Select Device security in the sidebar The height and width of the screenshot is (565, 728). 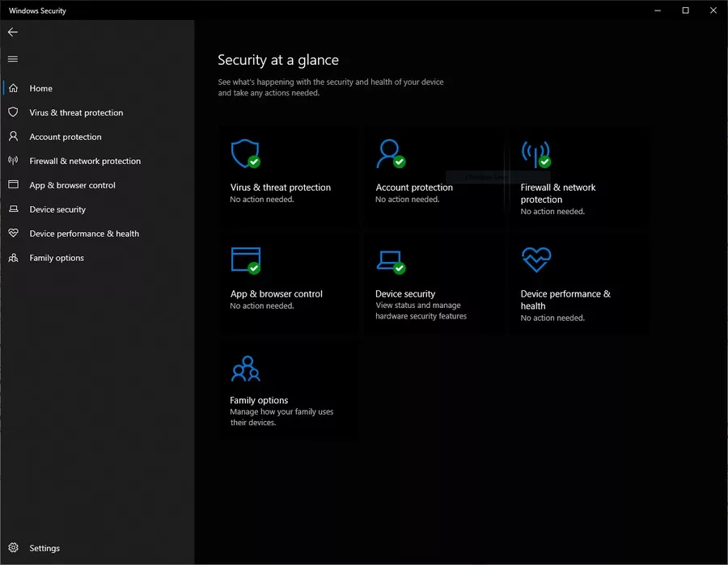tap(57, 209)
